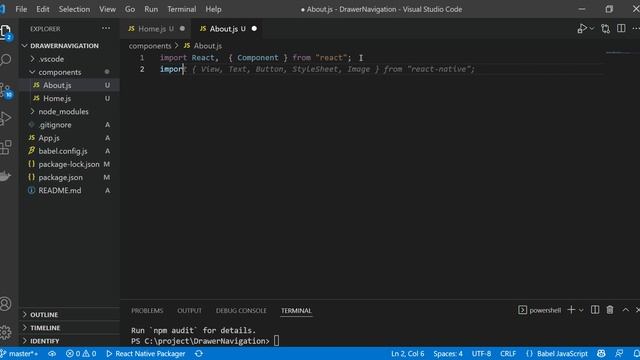Image resolution: width=640 pixels, height=360 pixels.
Task: Click the feedback icon in status bar
Action: click(x=619, y=353)
